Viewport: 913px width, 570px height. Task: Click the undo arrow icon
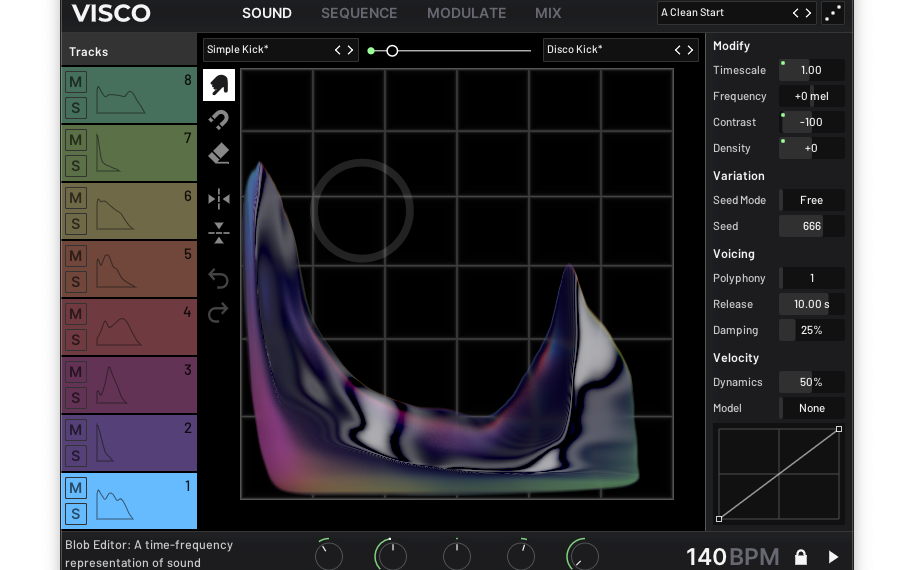click(x=219, y=279)
